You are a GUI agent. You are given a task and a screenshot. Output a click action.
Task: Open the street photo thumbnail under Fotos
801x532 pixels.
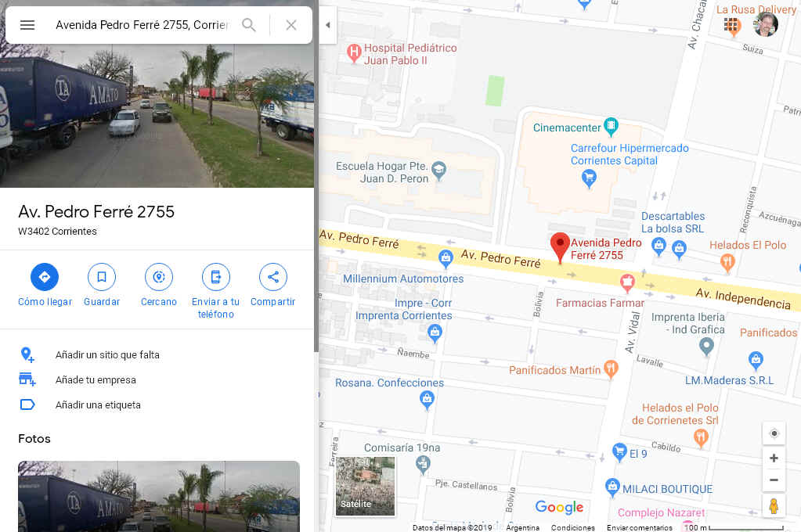(x=159, y=496)
